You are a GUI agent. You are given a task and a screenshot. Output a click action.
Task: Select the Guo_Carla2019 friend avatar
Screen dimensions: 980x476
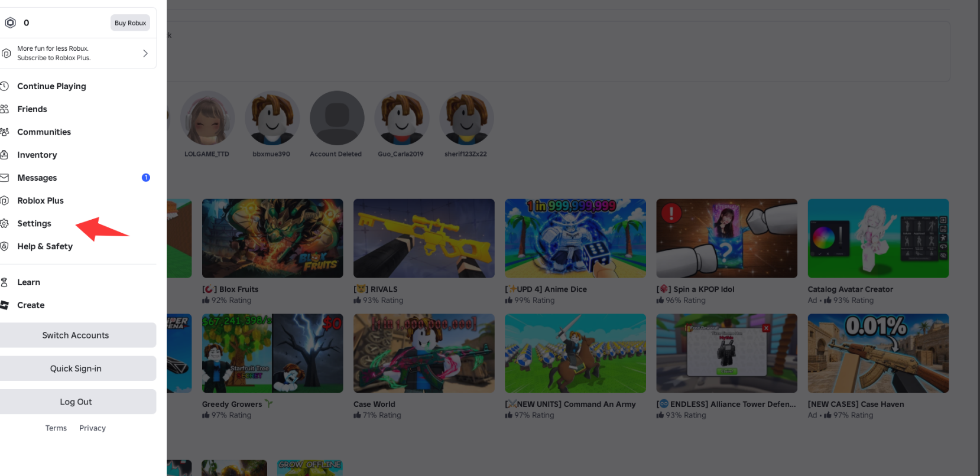pos(401,118)
